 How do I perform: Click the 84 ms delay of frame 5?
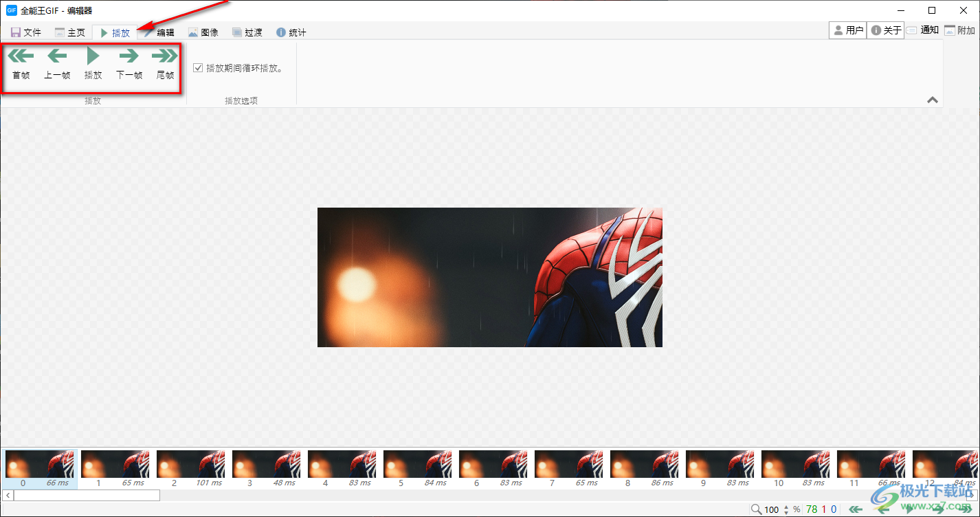[x=435, y=483]
